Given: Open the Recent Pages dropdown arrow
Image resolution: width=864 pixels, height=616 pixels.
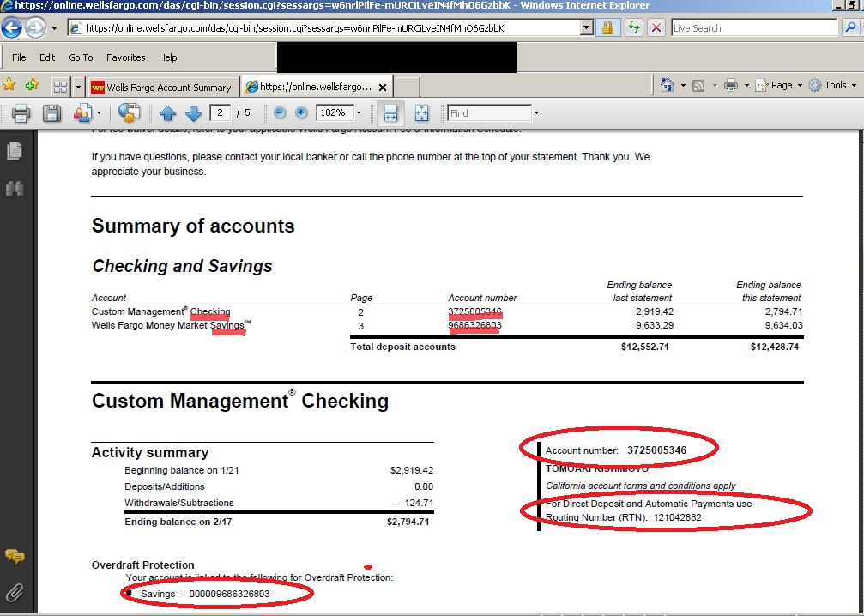Looking at the screenshot, I should 54,28.
